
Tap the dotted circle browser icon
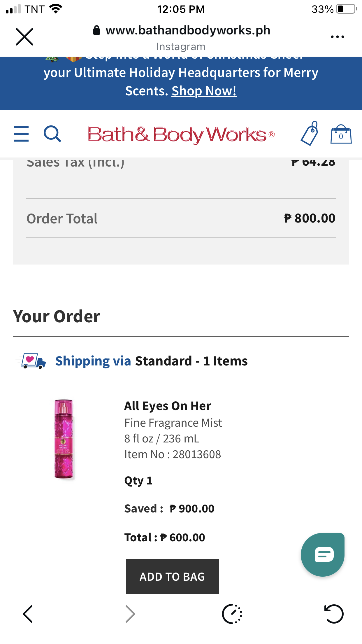(x=232, y=614)
